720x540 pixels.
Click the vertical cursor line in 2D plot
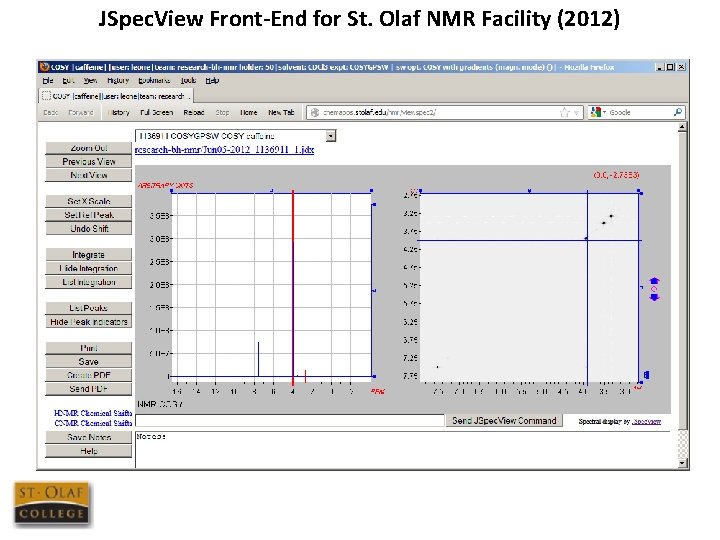click(588, 287)
